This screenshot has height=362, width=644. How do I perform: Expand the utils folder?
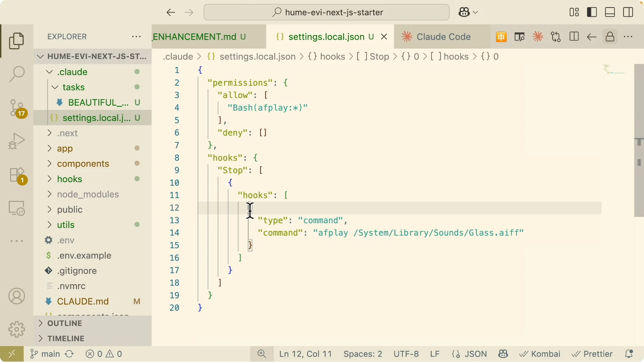[x=93, y=225]
